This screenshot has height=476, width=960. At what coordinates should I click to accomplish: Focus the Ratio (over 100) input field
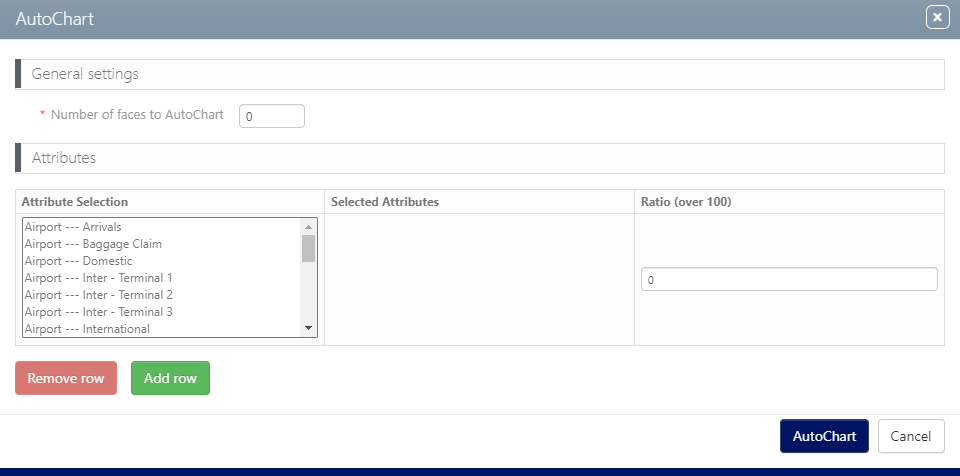(x=788, y=280)
